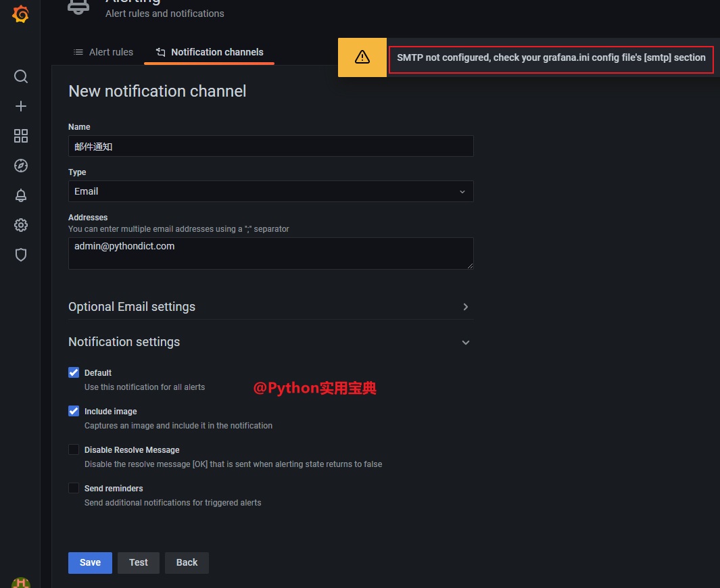Uncheck the Include image checkbox
Screen dimensions: 720x588
pos(74,411)
